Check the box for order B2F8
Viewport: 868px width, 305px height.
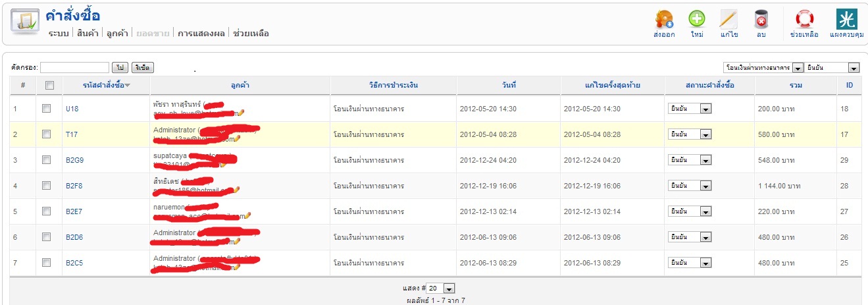point(46,185)
